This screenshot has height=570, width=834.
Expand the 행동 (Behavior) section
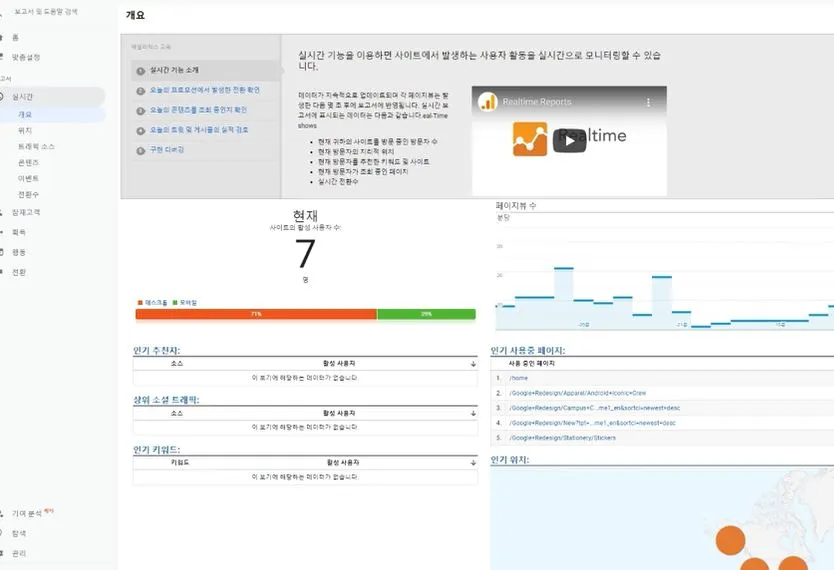click(x=19, y=252)
